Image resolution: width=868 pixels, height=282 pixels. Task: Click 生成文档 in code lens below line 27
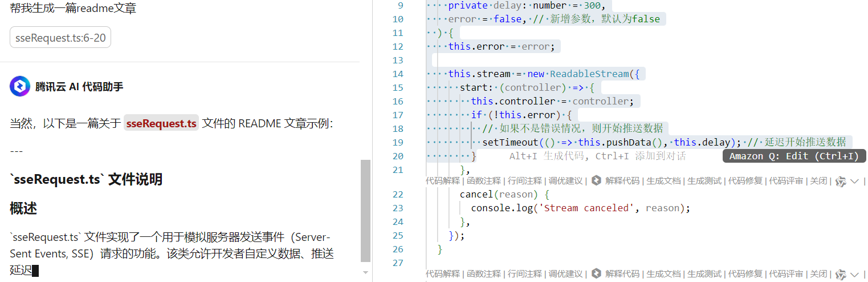point(663,274)
